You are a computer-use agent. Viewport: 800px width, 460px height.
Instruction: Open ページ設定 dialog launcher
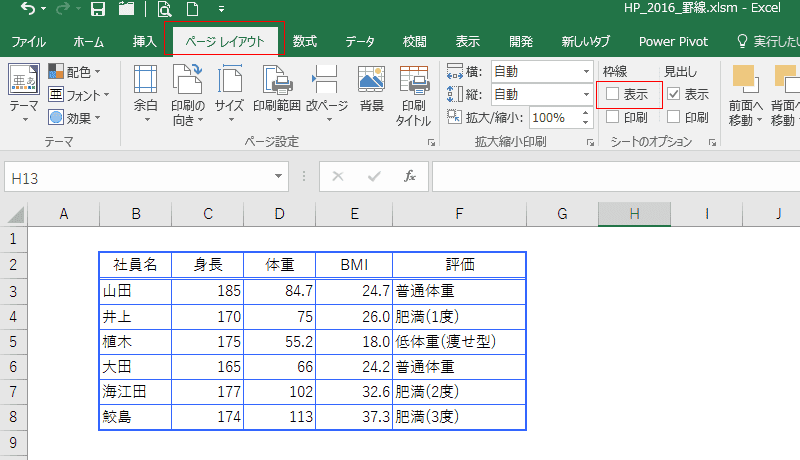click(432, 143)
